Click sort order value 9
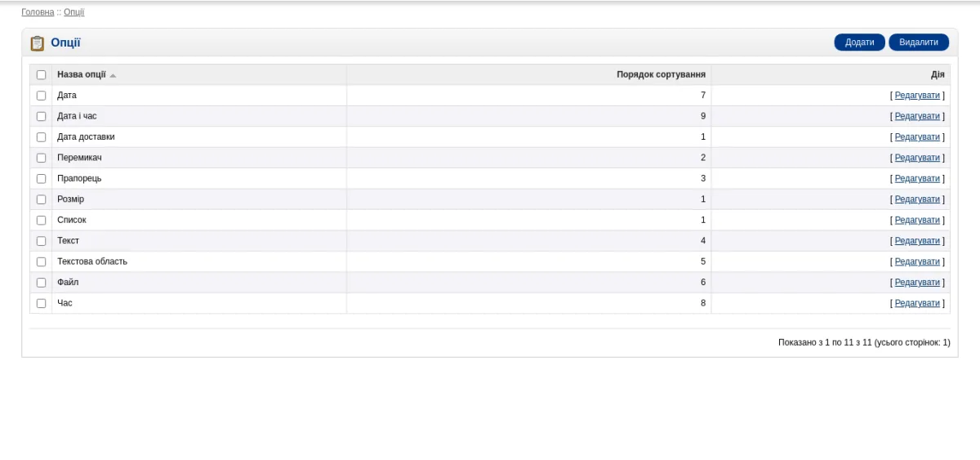This screenshot has width=980, height=460. point(703,116)
